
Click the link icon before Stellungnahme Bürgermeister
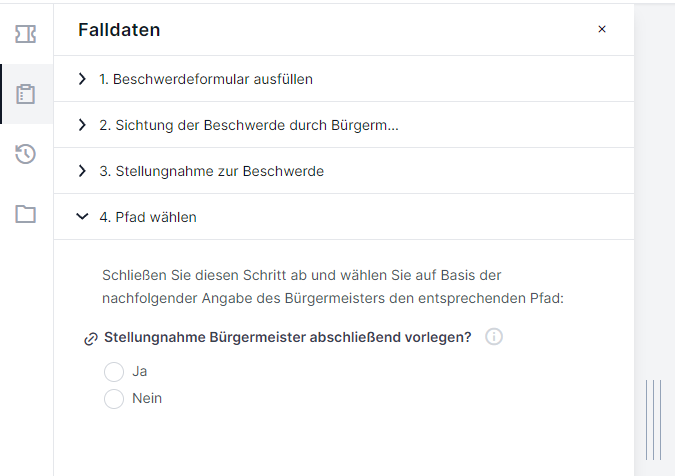[91, 339]
